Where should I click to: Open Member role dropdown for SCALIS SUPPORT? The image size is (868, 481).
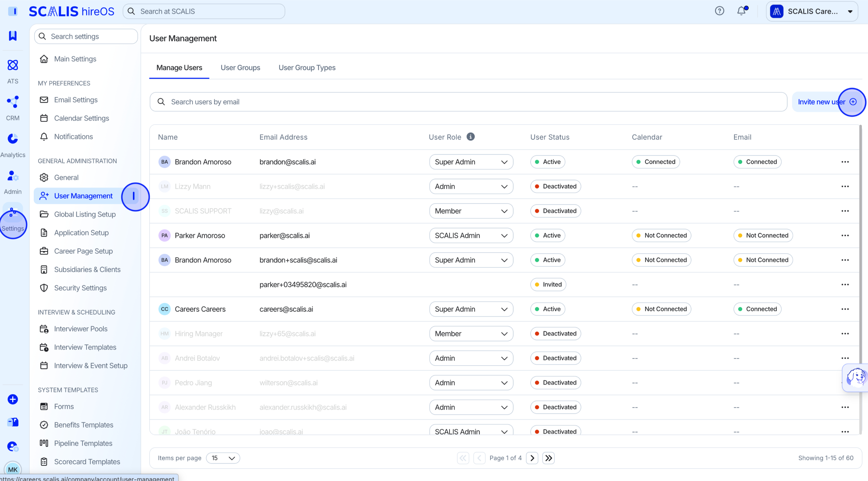(471, 211)
